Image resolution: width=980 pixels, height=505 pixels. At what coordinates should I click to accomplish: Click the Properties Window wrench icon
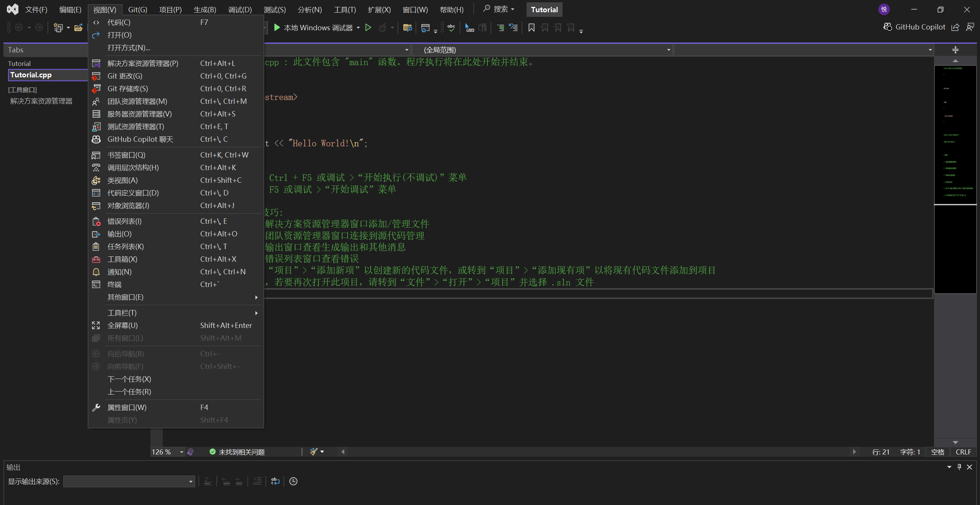(96, 407)
